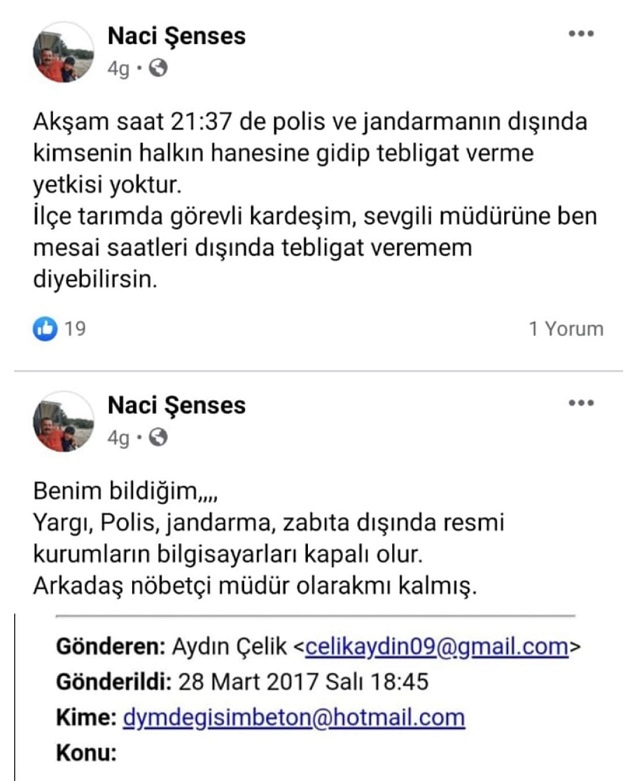
Task: Open the second post's three-dot options menu
Action: (581, 403)
